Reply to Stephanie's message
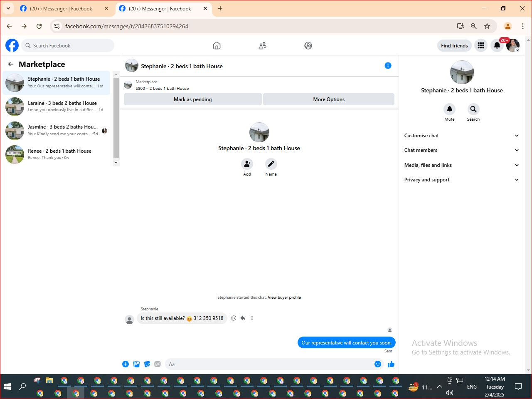Viewport: 532px width, 399px height. pos(243,318)
